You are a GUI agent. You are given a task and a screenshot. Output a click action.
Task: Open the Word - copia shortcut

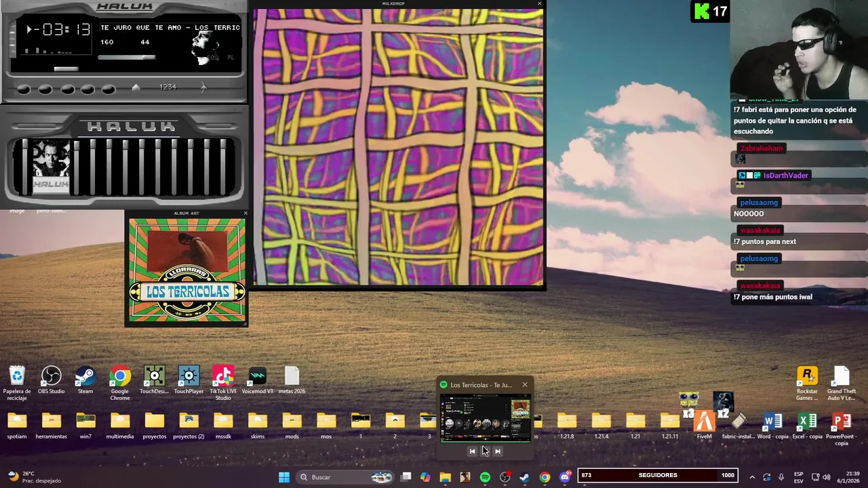(772, 425)
